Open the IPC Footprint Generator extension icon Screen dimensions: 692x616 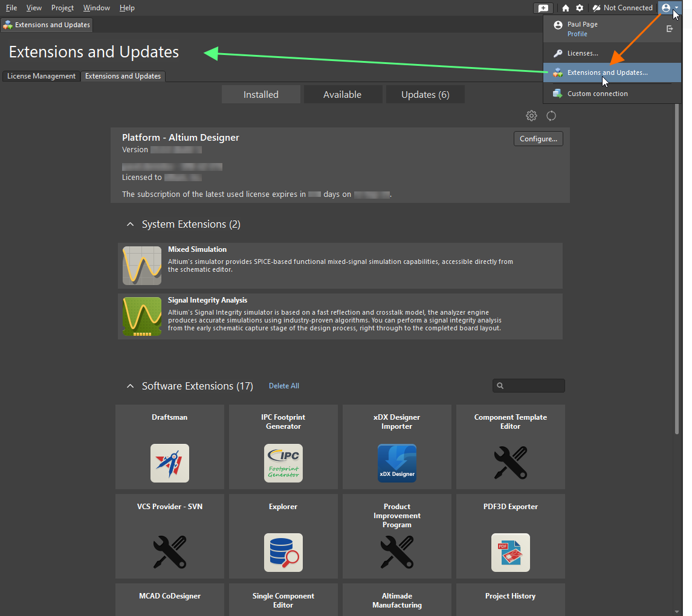click(283, 463)
